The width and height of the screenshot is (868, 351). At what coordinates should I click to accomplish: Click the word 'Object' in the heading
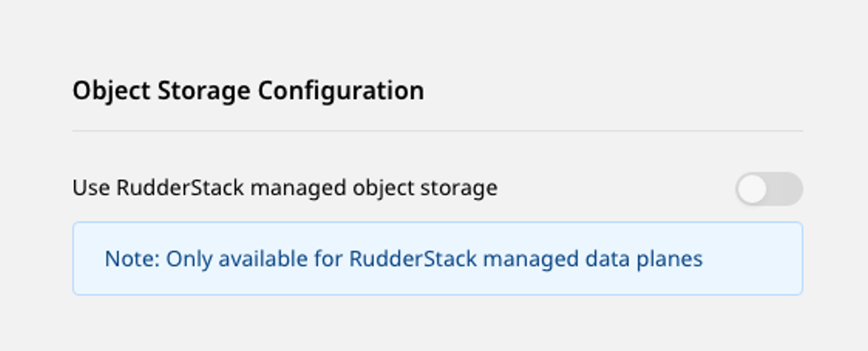pos(111,91)
